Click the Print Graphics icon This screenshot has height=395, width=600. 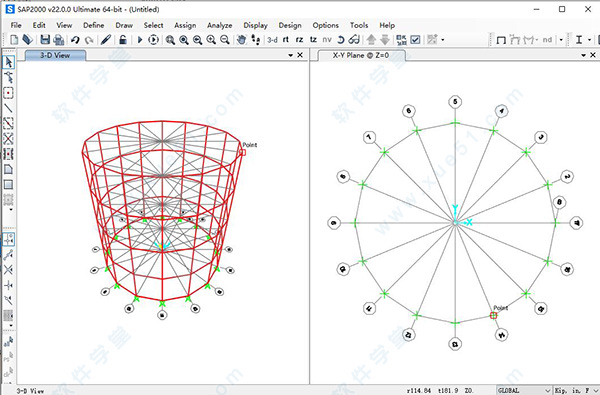coord(59,39)
